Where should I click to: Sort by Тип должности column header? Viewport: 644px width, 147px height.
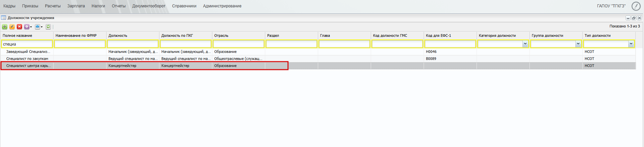pos(609,35)
